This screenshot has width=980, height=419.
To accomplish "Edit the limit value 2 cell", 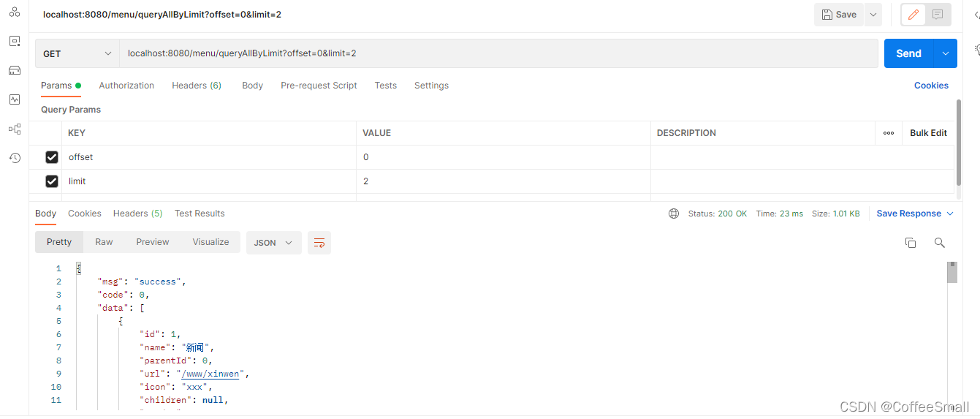I will (504, 181).
